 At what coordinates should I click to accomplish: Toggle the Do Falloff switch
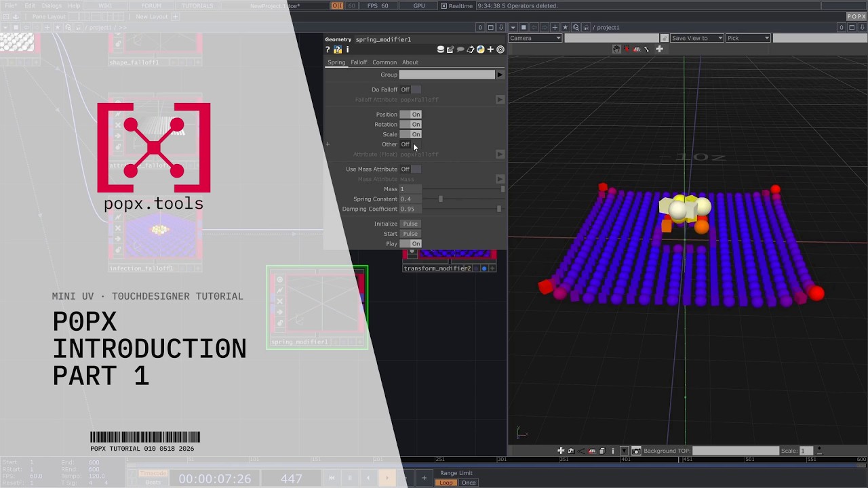tap(410, 89)
